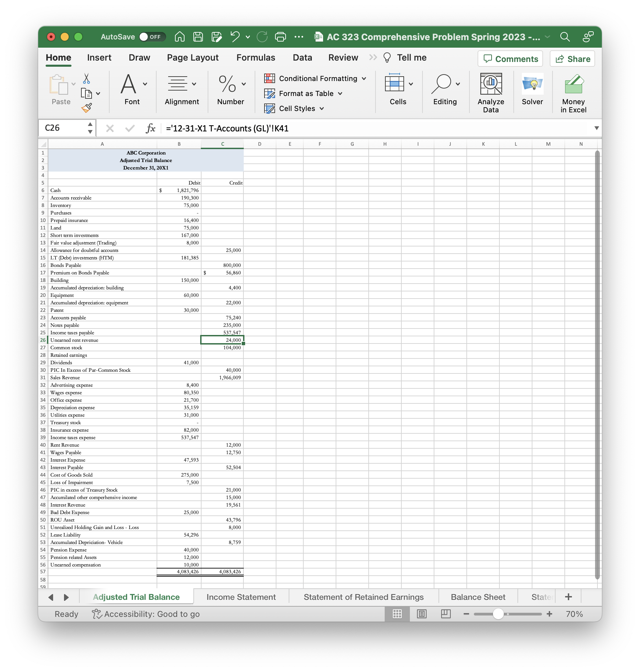Click the Tell me lightbulb icon

pyautogui.click(x=387, y=58)
